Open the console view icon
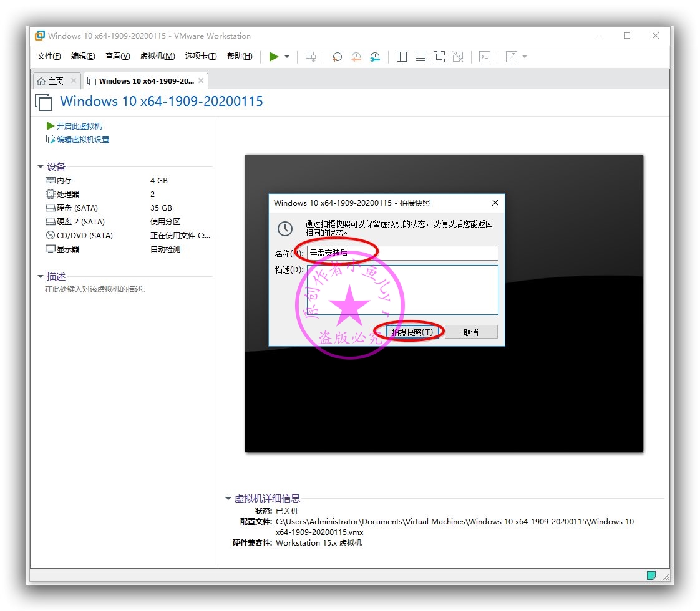Screen dimensions: 700x611 (485, 57)
